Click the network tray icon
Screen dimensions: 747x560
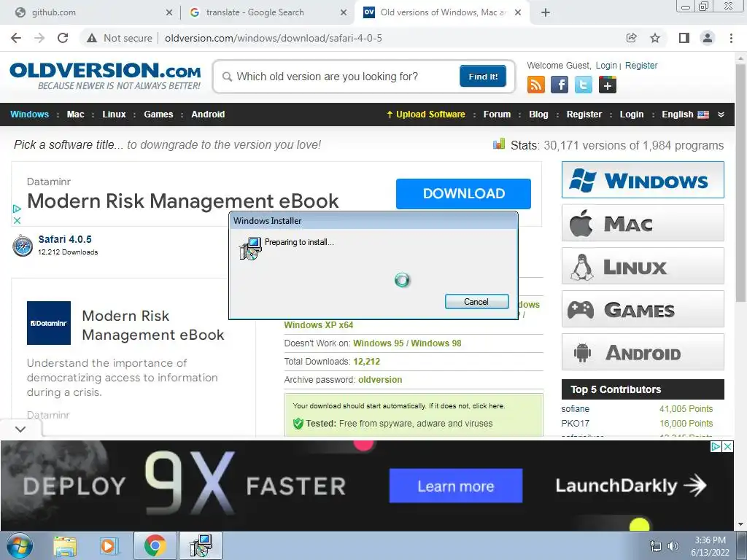pyautogui.click(x=656, y=546)
